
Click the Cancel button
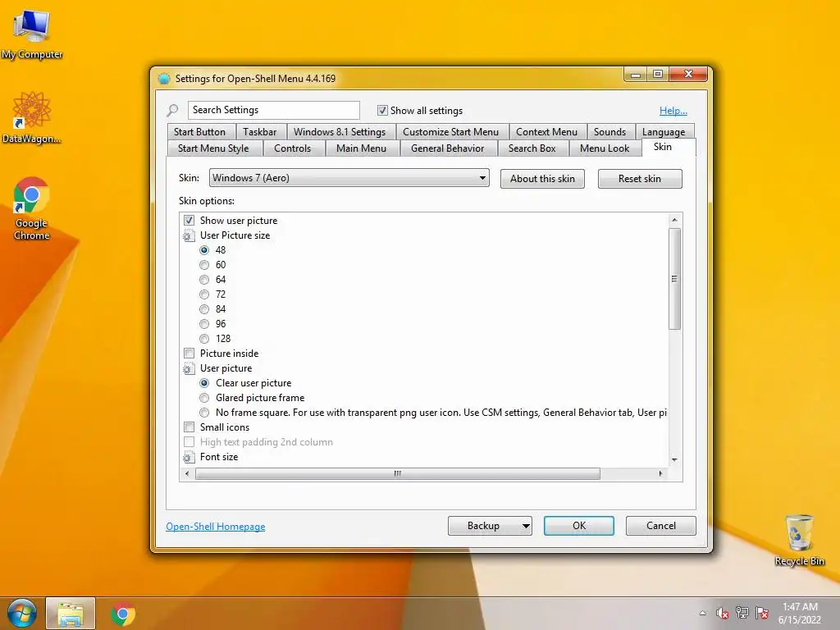coord(660,526)
